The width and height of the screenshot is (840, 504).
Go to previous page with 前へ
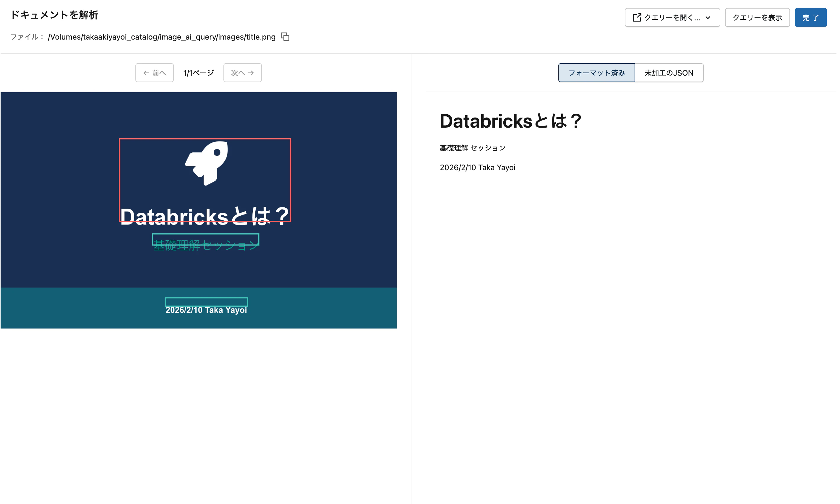pyautogui.click(x=155, y=73)
